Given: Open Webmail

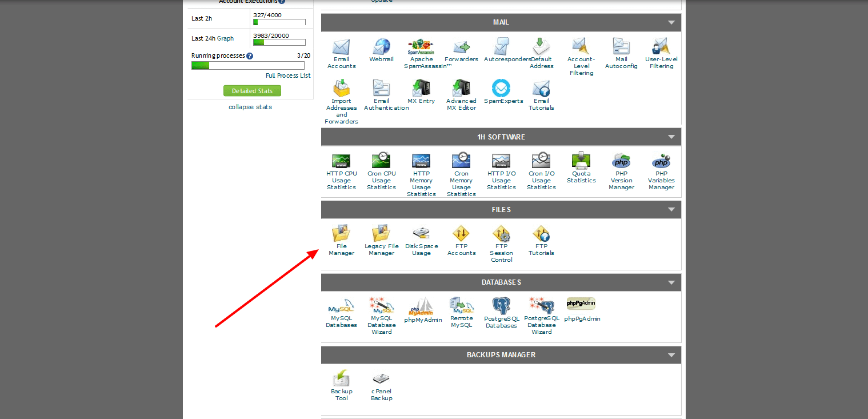Looking at the screenshot, I should (381, 50).
